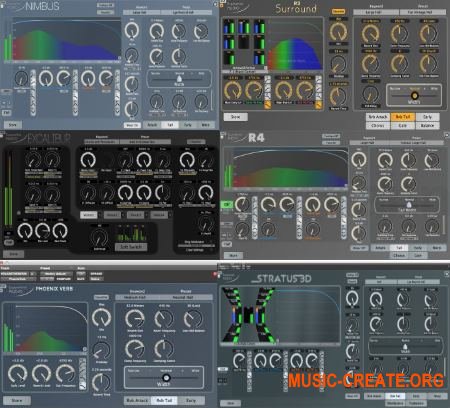This screenshot has height=408, width=450.
Task: Select the second voice button in Excalibur
Action: [112, 215]
